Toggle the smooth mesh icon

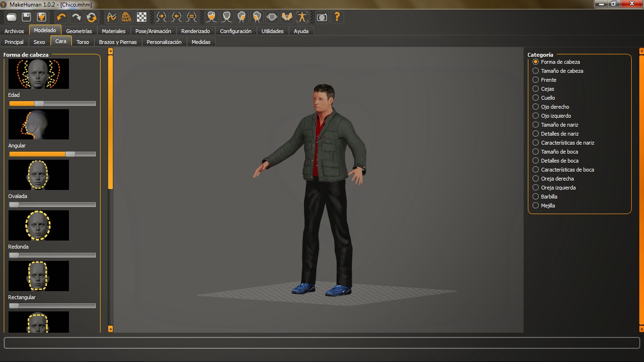111,17
